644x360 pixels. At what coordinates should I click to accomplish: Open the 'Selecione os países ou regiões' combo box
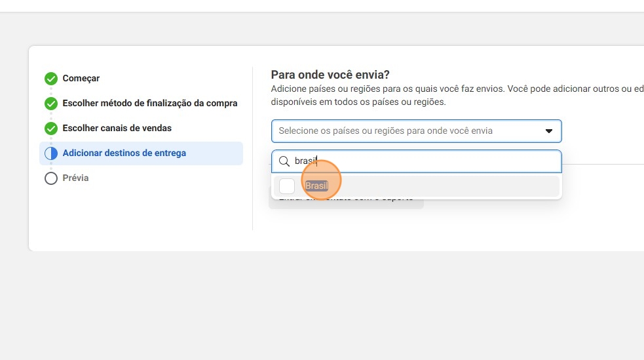tap(406, 131)
